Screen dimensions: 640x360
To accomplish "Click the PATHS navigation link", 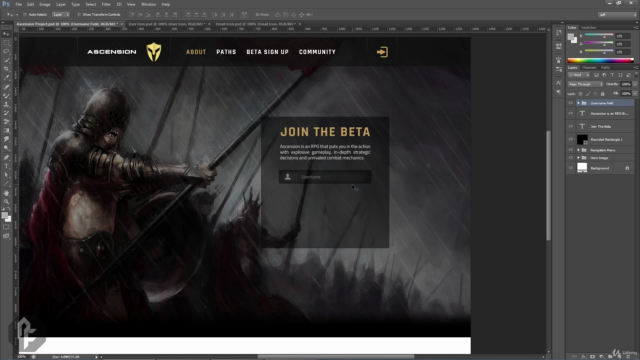I will [226, 52].
